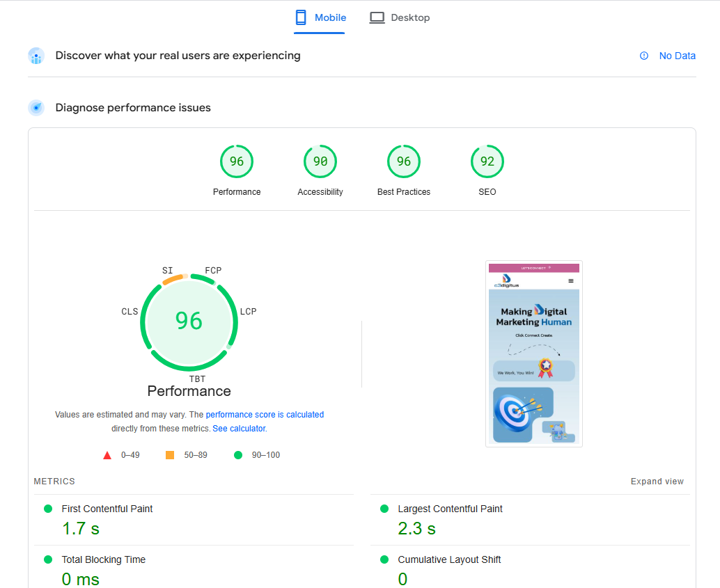Image resolution: width=720 pixels, height=588 pixels.
Task: Select the SEO score gauge showing 92
Action: point(487,161)
